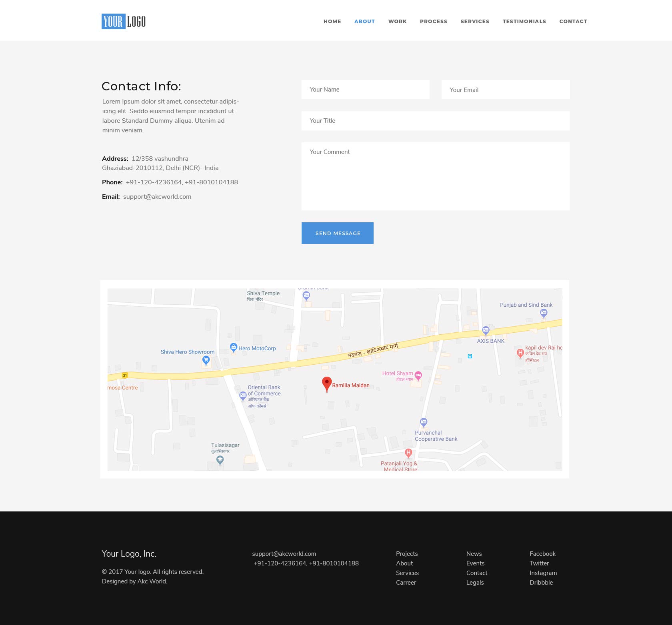Click the Oriental Bank of Commerce marker icon
The height and width of the screenshot is (625, 672).
(x=242, y=396)
